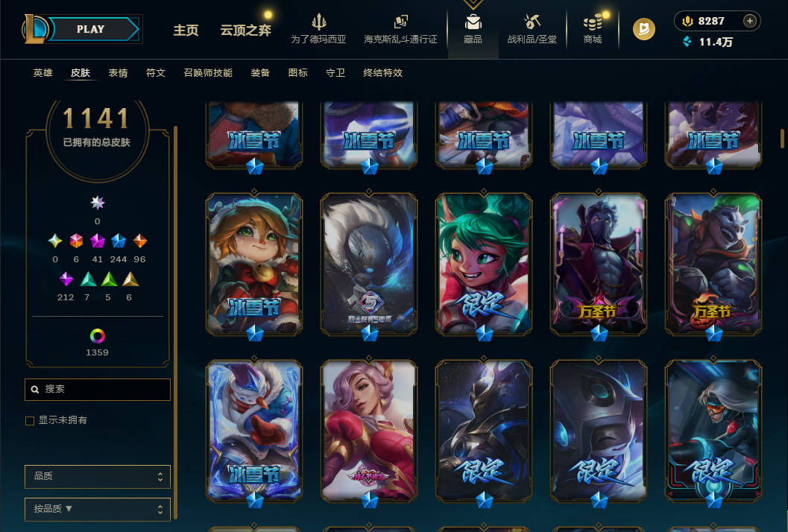The width and height of the screenshot is (788, 532).
Task: Go to the 云顶之弈 page
Action: [246, 31]
